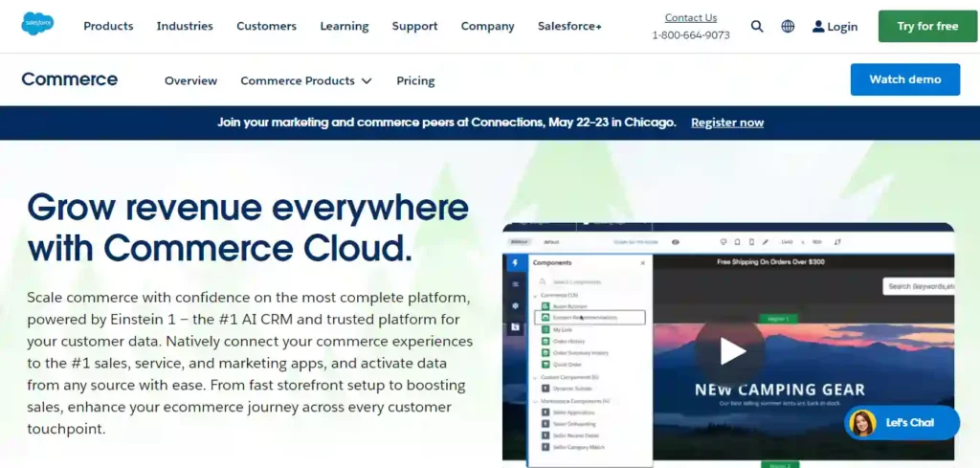This screenshot has width=980, height=468.
Task: Open the Pricing tab
Action: (415, 80)
